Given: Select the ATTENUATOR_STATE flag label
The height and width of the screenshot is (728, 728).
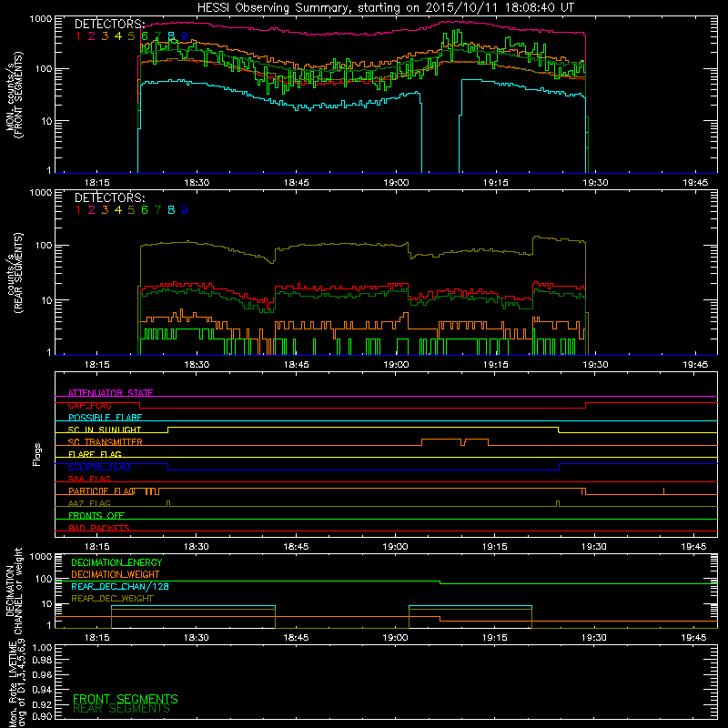Looking at the screenshot, I should coord(110,393).
